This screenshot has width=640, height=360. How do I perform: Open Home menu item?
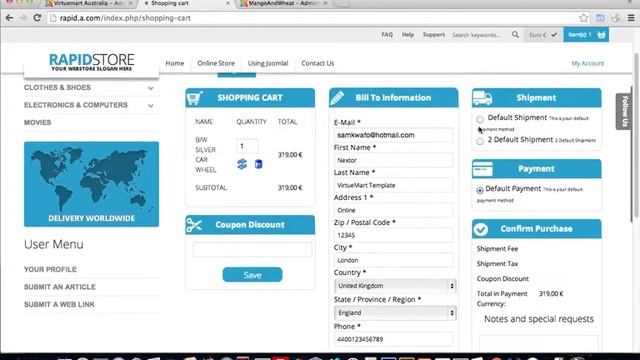[175, 63]
